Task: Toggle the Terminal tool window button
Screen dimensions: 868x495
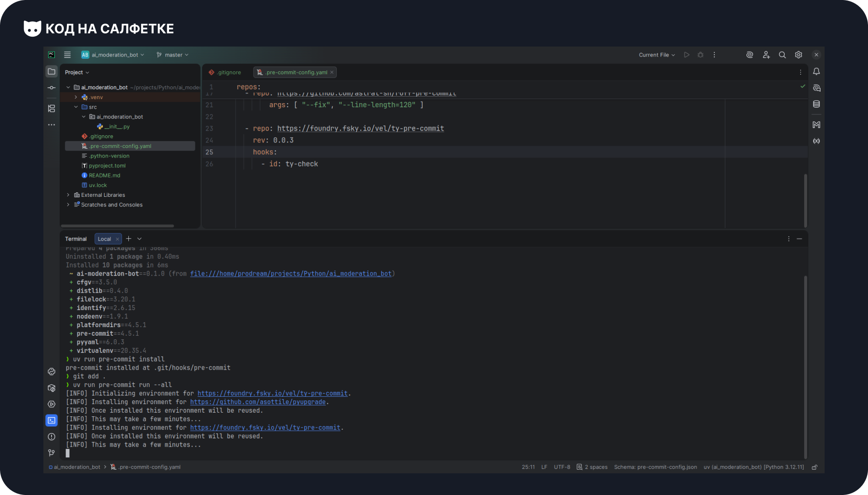Action: pos(52,420)
